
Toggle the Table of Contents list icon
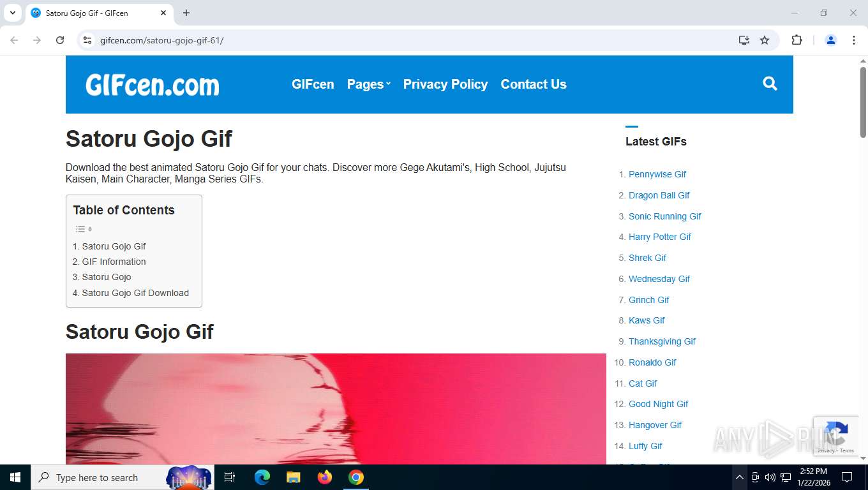point(84,229)
